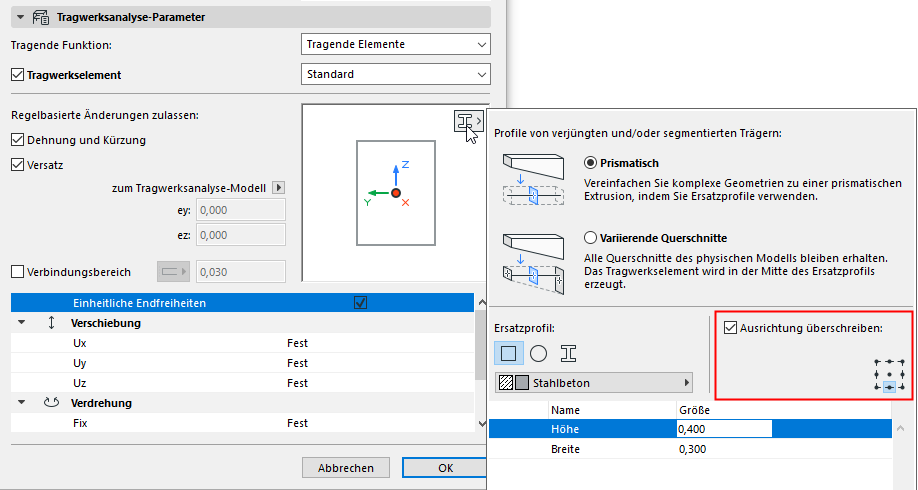Click the Abbrechen button
918x490 pixels.
click(346, 468)
